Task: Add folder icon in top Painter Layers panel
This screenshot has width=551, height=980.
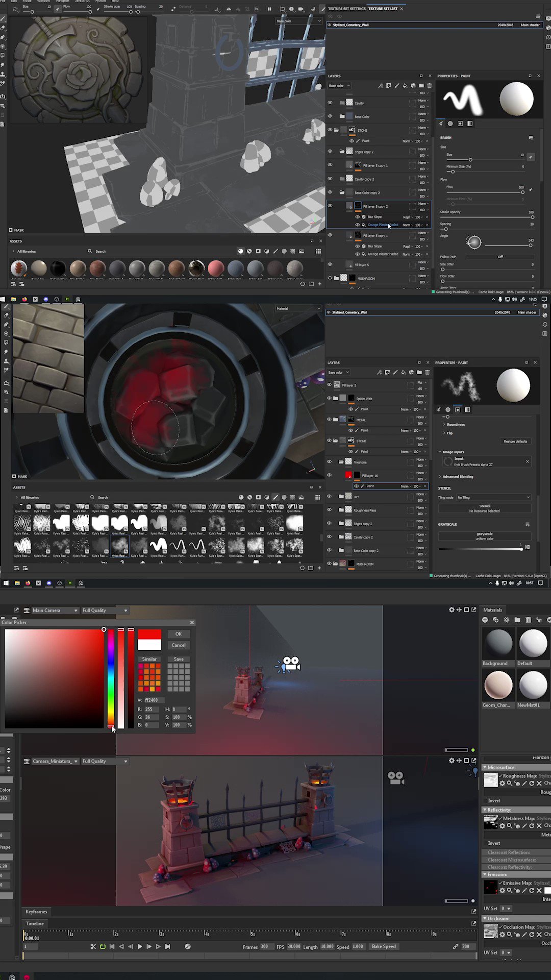Action: [x=421, y=86]
